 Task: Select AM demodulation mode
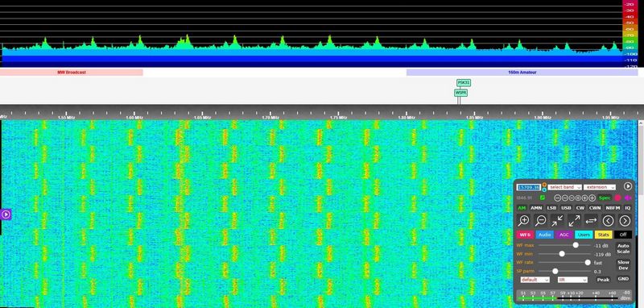click(x=522, y=208)
